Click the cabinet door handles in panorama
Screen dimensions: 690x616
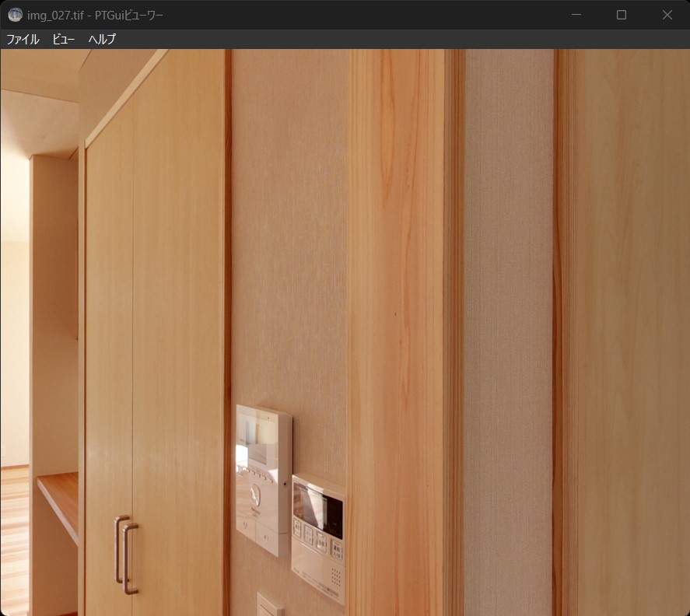point(126,553)
